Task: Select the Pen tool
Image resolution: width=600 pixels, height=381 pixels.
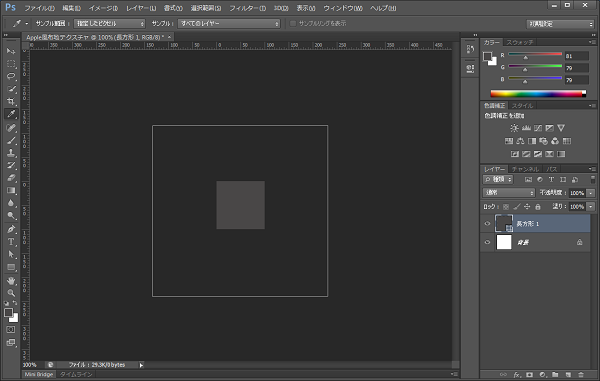Action: [11, 229]
